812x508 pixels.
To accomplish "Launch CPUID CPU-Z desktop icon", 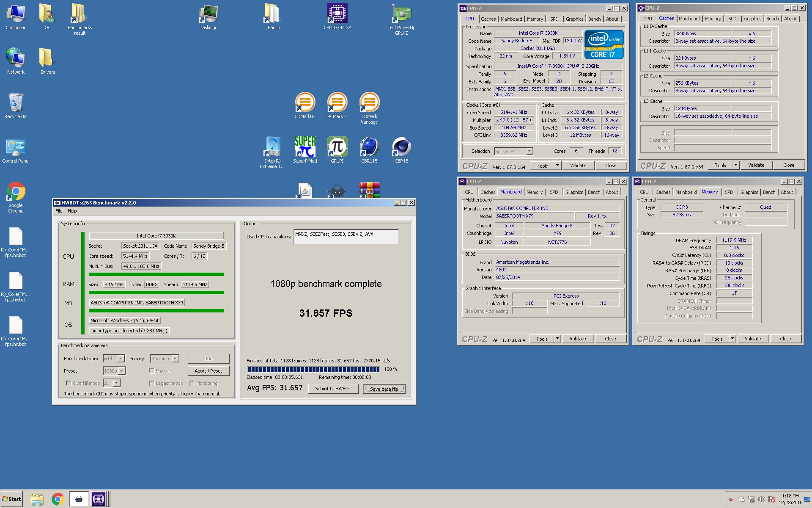I will click(337, 17).
